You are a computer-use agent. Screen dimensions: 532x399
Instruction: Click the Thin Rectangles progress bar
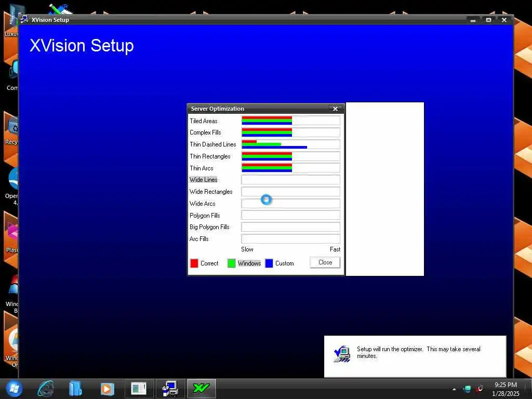point(291,156)
